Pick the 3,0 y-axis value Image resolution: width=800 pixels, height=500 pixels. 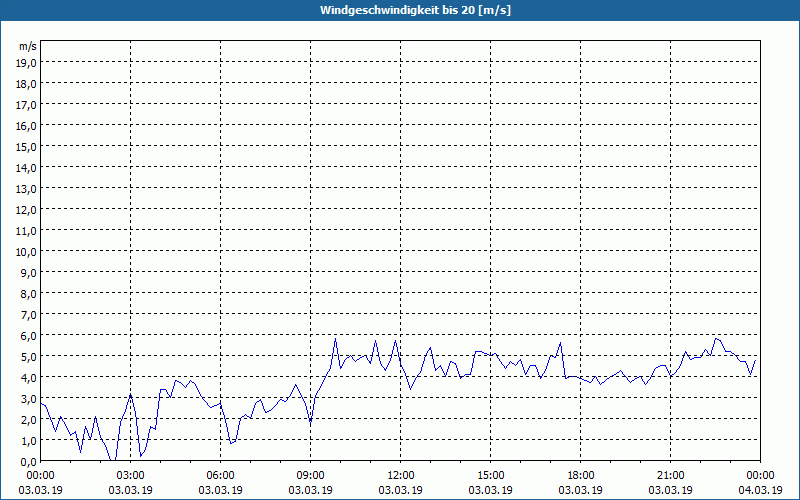(29, 399)
